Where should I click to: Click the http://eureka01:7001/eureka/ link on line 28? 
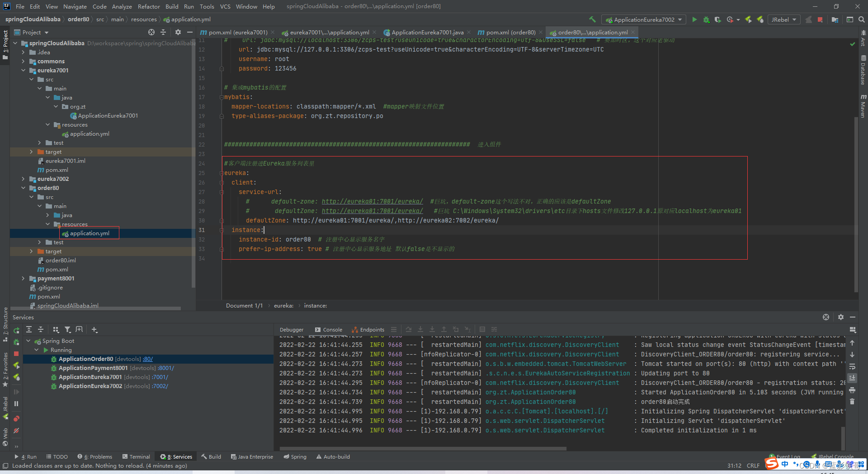click(x=373, y=201)
